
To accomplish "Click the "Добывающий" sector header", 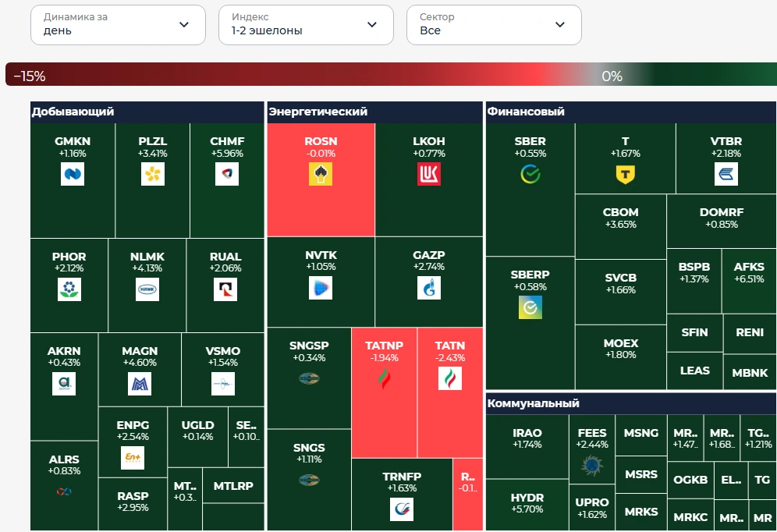I will pyautogui.click(x=147, y=112).
